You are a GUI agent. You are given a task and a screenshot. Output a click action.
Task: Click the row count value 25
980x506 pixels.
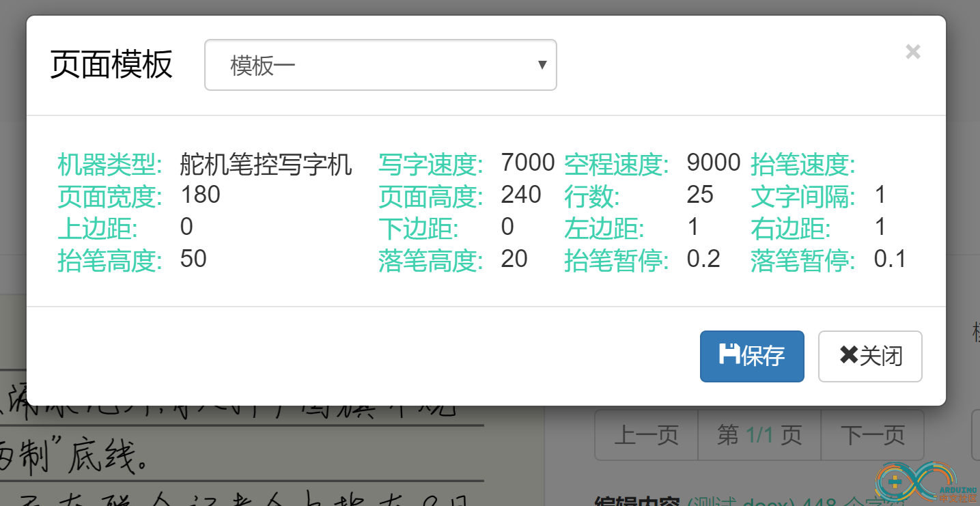700,195
